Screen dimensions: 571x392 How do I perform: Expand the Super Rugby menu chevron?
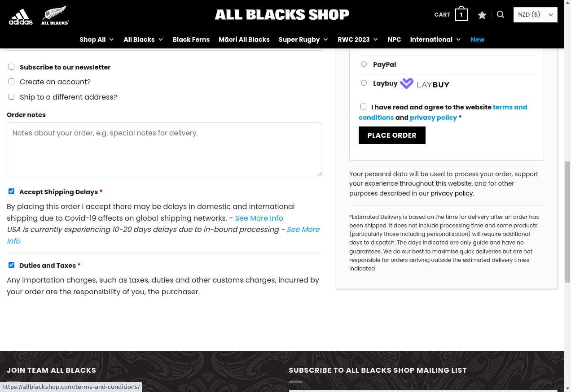point(325,39)
